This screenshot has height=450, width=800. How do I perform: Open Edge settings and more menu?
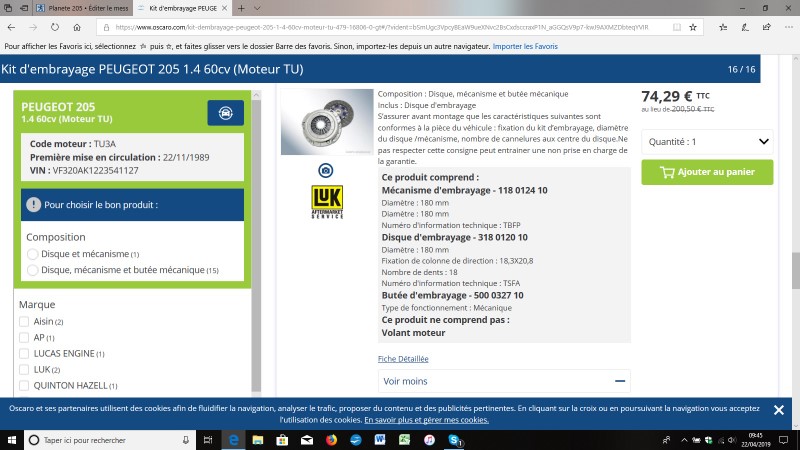point(789,27)
